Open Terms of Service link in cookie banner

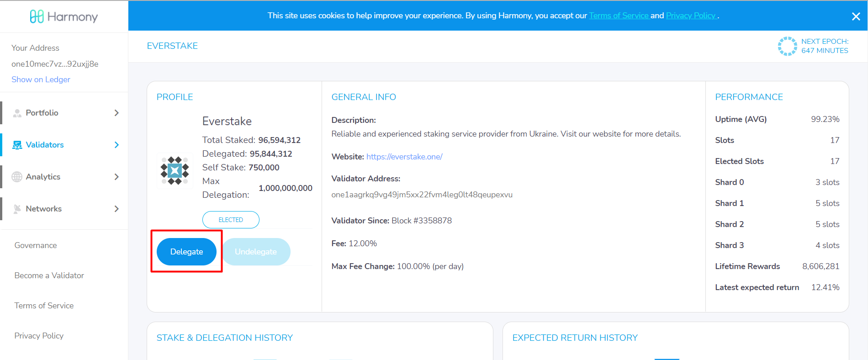(x=619, y=16)
